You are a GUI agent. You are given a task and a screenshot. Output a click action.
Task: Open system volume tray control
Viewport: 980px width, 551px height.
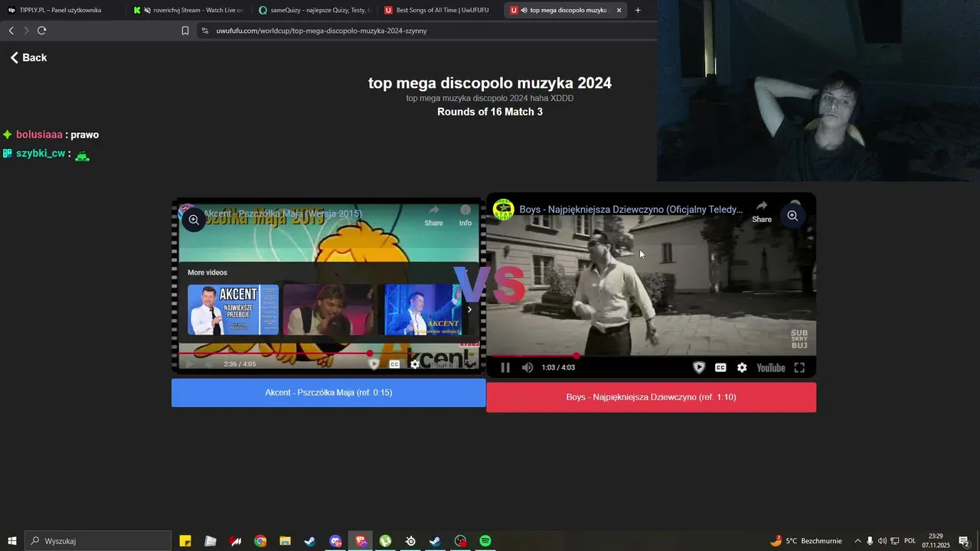(882, 541)
